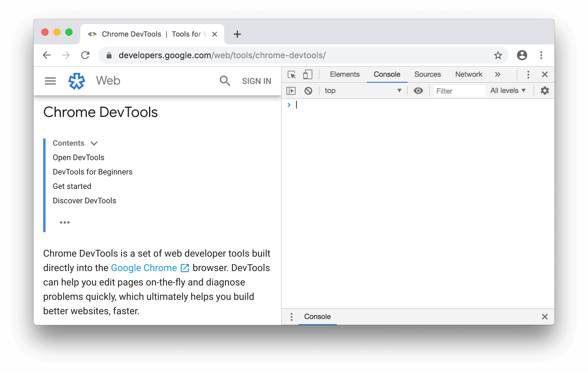This screenshot has height=373, width=588.
Task: Select the Network tab
Action: pyautogui.click(x=468, y=74)
